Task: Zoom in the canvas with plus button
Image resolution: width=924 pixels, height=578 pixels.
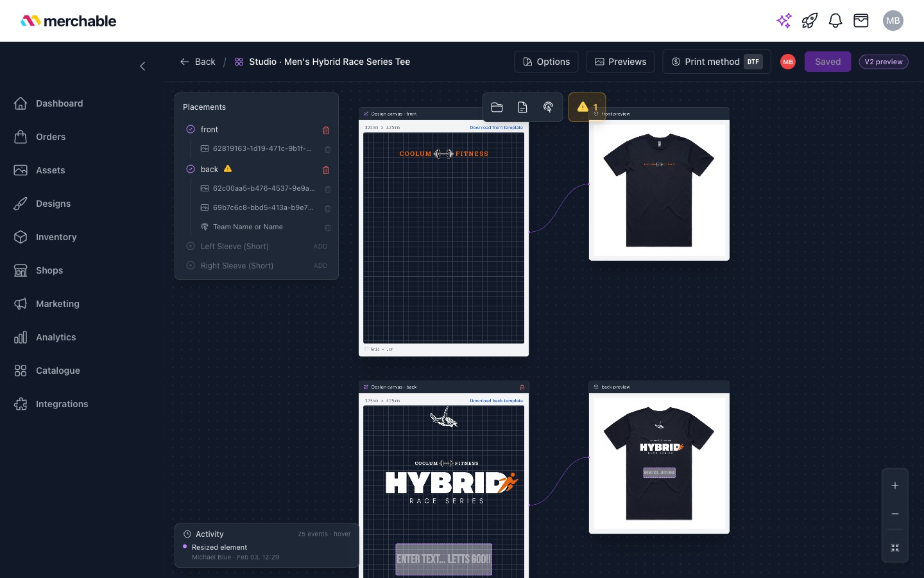Action: coord(895,486)
